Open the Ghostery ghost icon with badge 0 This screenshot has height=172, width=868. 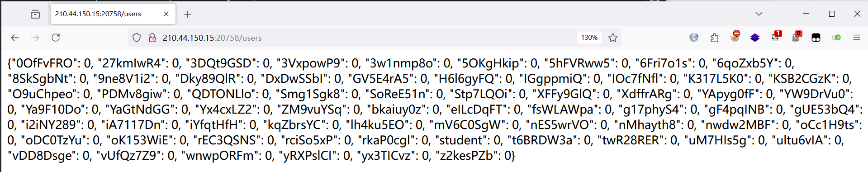pyautogui.click(x=797, y=37)
